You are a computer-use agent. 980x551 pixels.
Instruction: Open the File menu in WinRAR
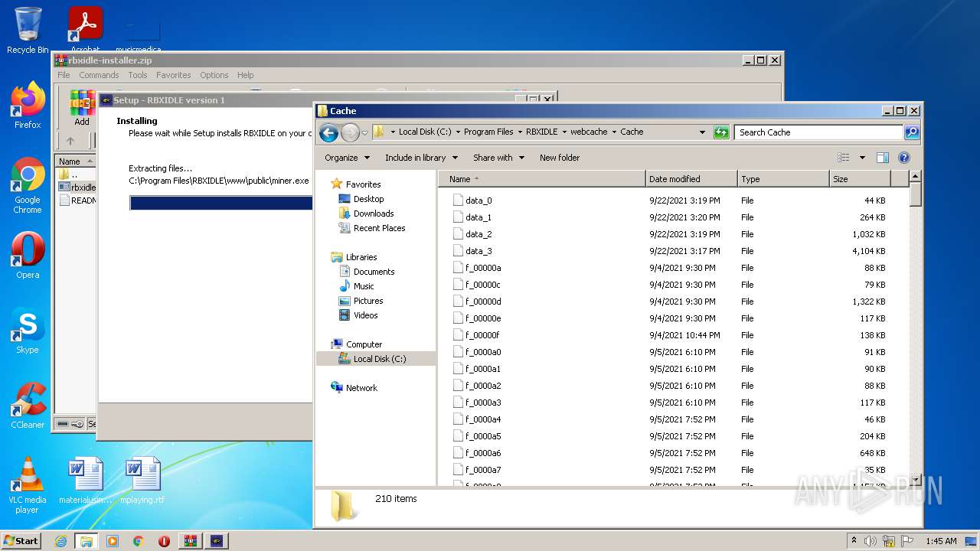coord(64,75)
